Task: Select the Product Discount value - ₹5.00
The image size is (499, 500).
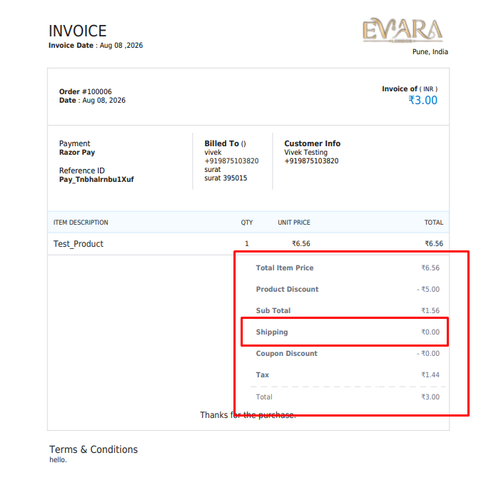Action: [x=428, y=289]
